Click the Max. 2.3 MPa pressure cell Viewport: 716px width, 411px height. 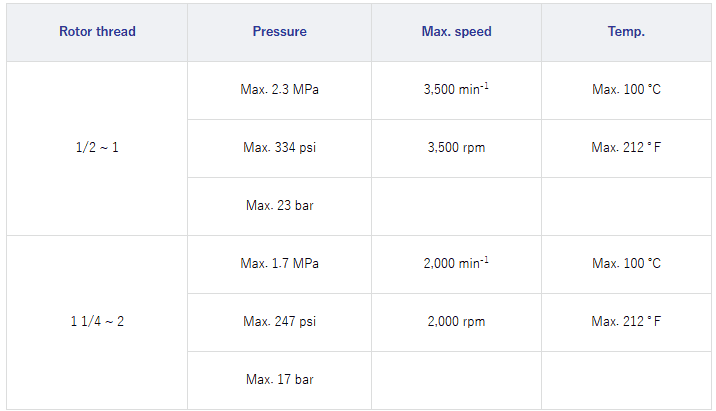[x=279, y=90]
